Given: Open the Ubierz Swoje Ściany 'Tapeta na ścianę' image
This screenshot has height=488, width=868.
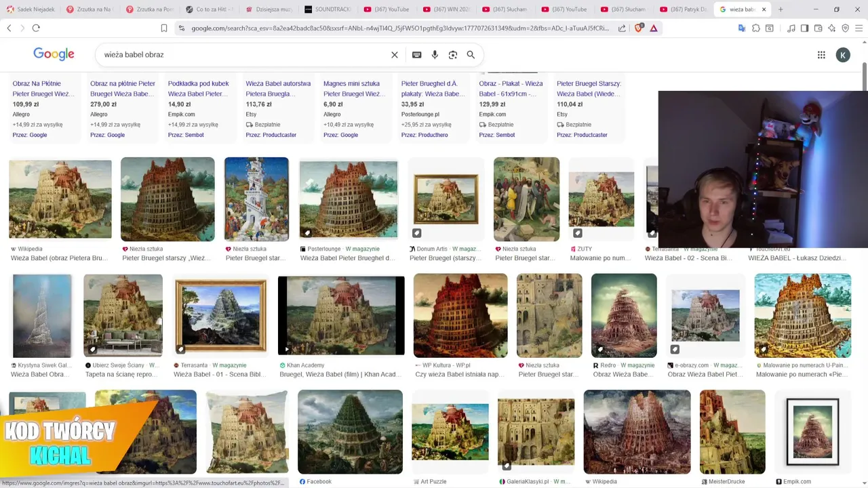Looking at the screenshot, I should point(123,315).
